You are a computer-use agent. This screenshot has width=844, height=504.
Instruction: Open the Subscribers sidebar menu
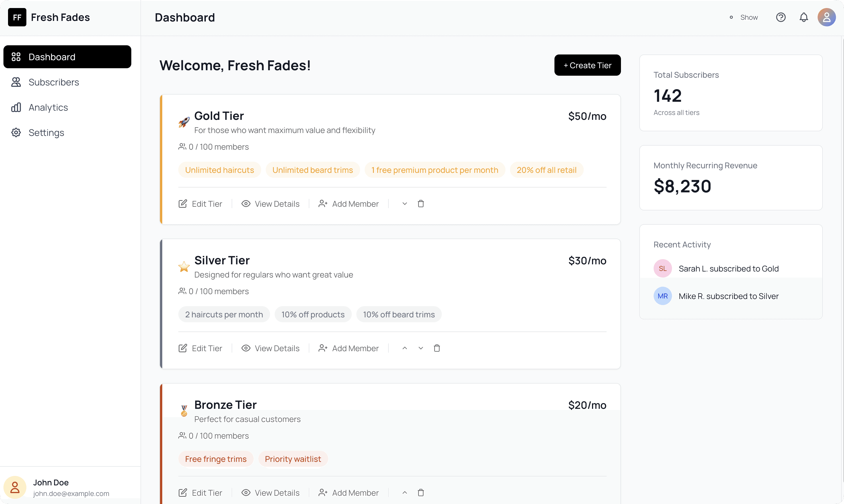point(54,82)
